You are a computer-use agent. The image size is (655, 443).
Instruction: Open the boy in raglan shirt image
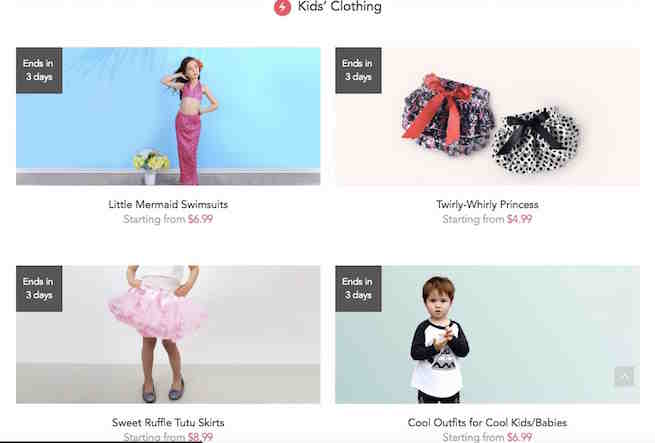487,334
